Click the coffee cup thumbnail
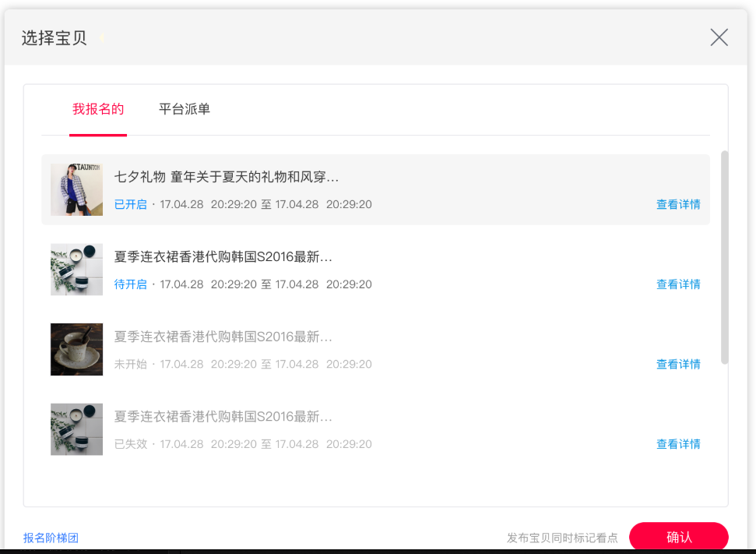 point(76,349)
